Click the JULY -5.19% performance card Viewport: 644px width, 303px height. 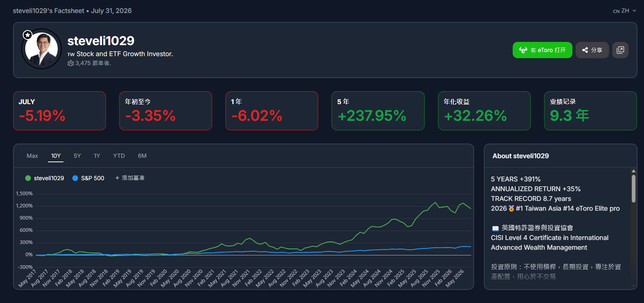coord(59,111)
